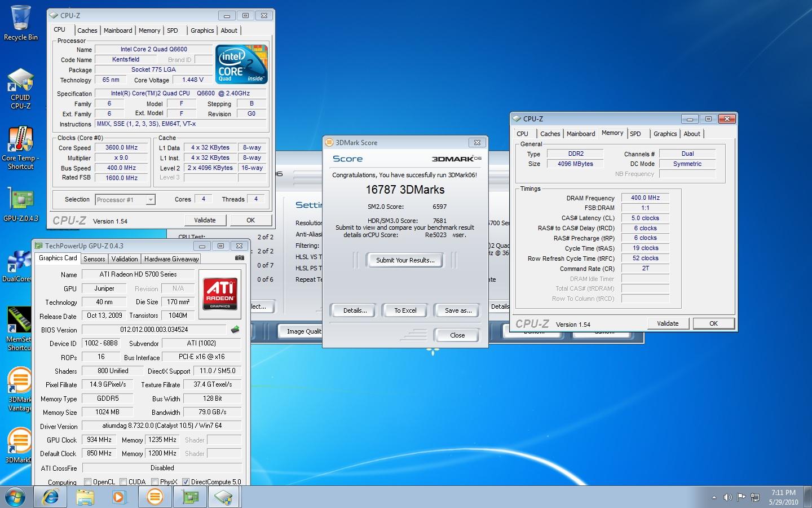Click the 16787 3DMarks score text
812x508 pixels.
405,190
